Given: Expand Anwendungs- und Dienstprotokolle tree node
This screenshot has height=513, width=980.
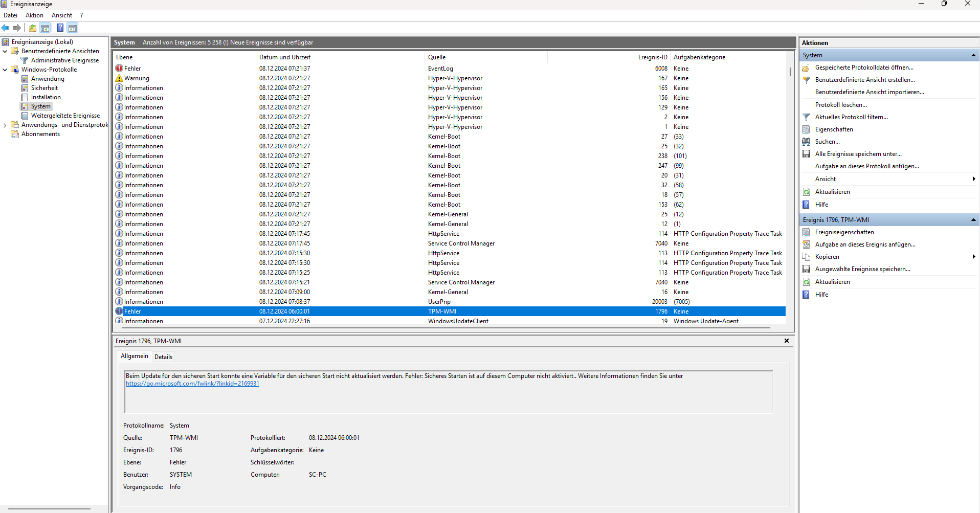Looking at the screenshot, I should [x=5, y=125].
